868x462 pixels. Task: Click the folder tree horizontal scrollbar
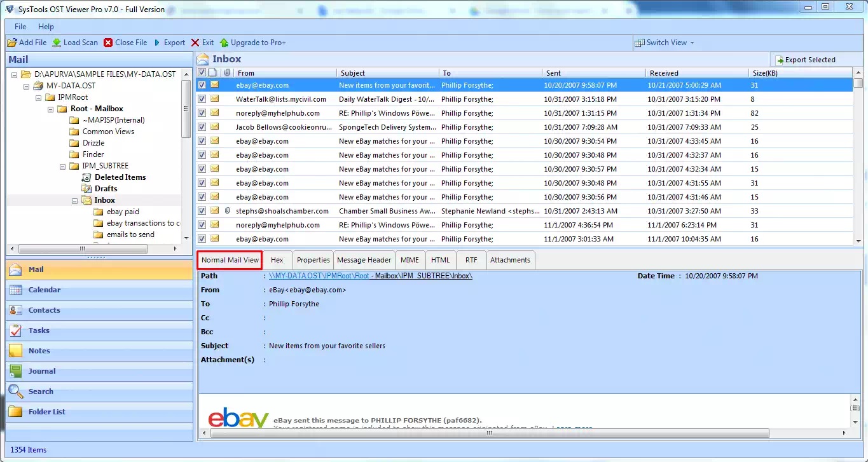[x=94, y=249]
